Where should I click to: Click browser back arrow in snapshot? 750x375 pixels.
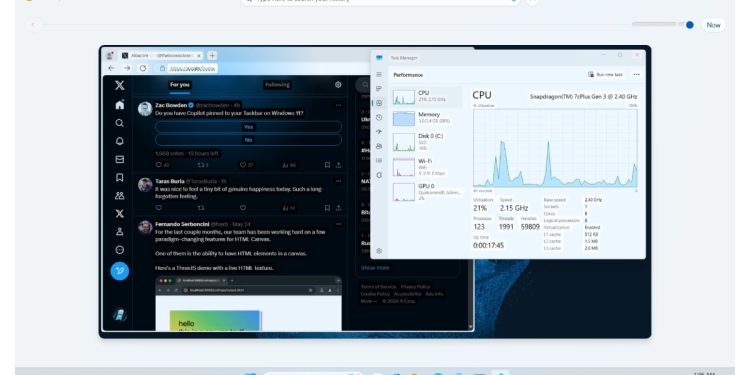[x=111, y=68]
